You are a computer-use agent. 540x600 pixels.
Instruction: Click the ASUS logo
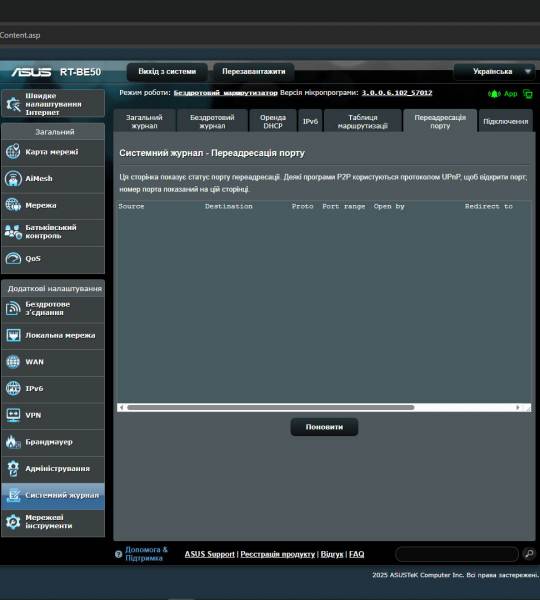(31, 72)
